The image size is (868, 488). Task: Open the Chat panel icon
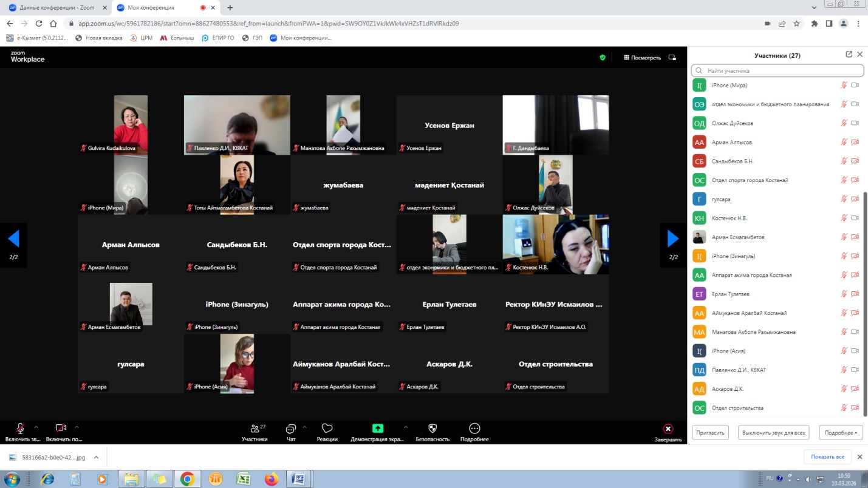coord(291,429)
